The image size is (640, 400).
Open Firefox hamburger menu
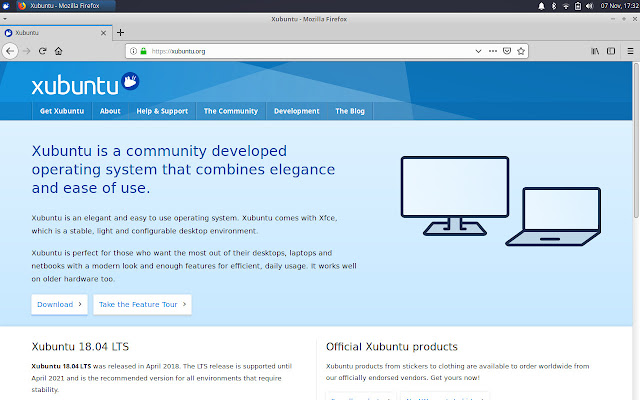[630, 51]
